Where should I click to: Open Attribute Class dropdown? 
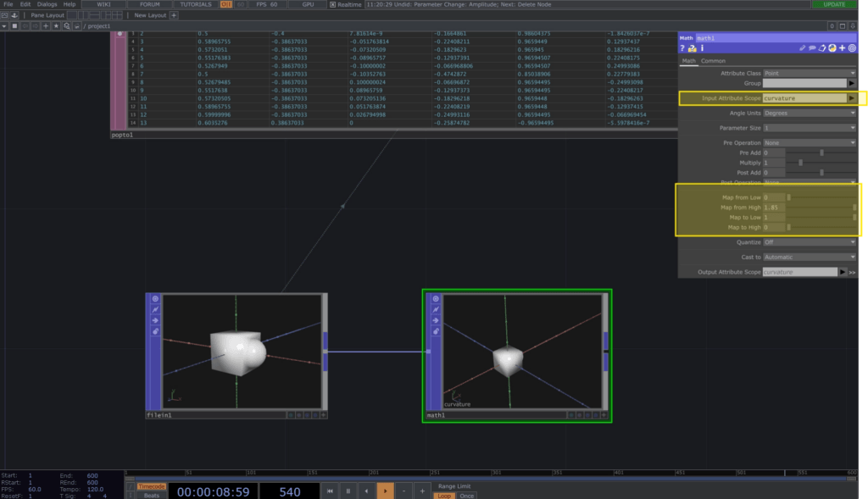[810, 73]
